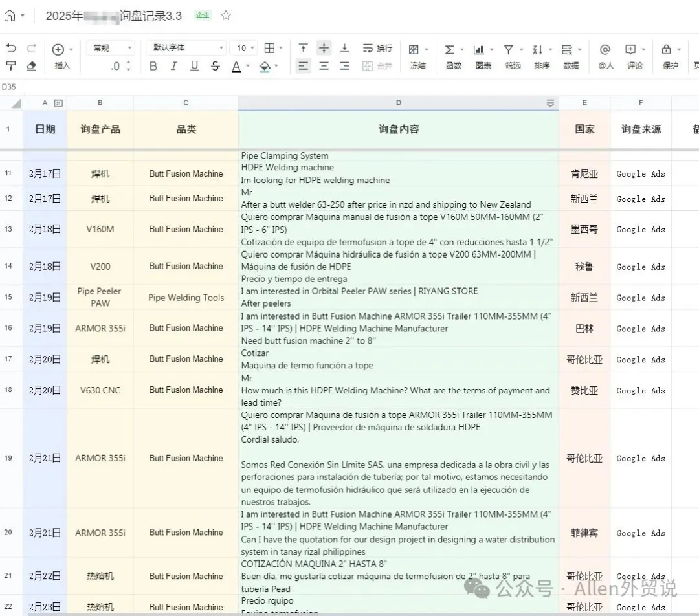Click the protect (保护) lock icon

coord(667,49)
